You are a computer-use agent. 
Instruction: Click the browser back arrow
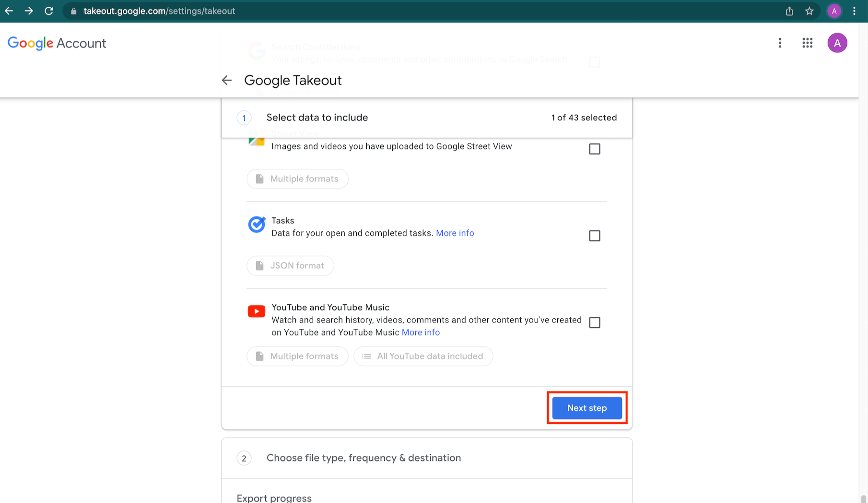click(x=9, y=11)
